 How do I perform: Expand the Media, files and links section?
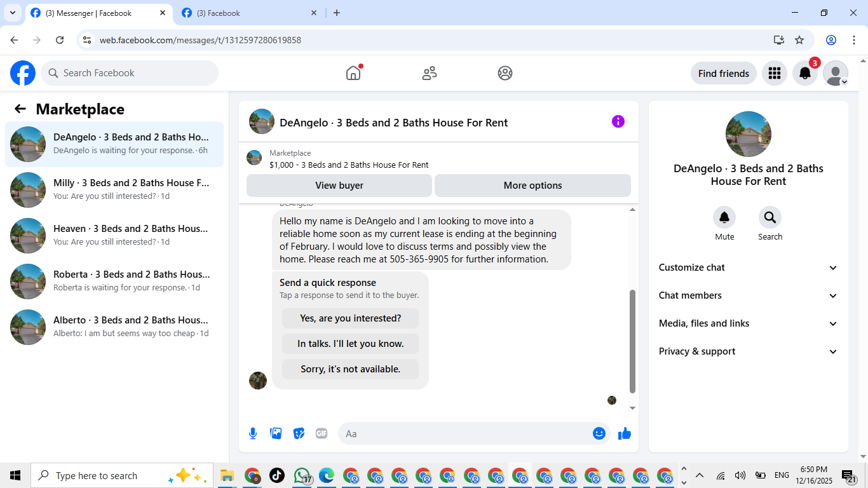click(x=749, y=323)
